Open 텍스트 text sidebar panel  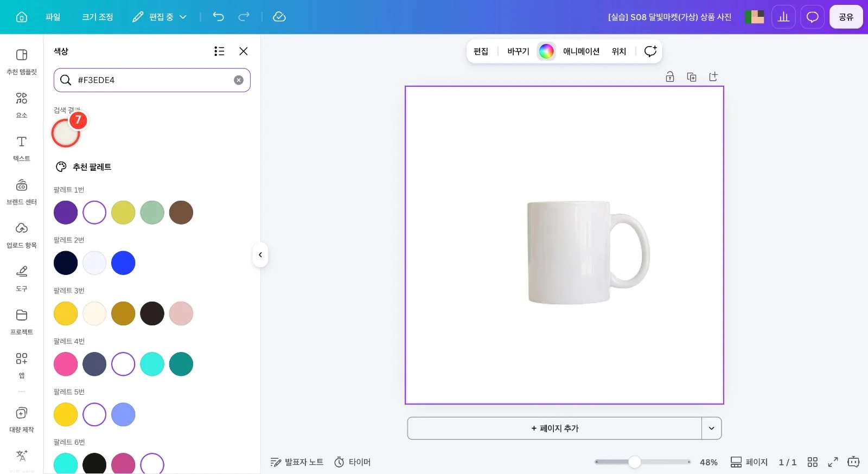(22, 149)
